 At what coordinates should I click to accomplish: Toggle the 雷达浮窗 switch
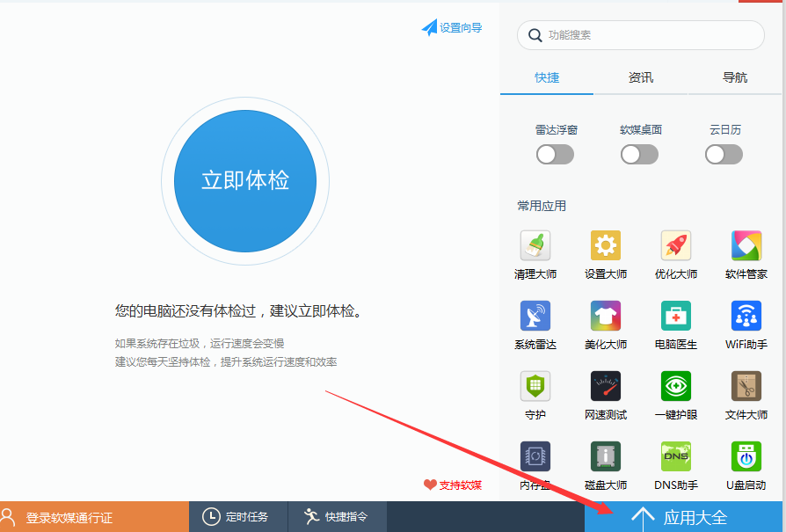[x=555, y=155]
